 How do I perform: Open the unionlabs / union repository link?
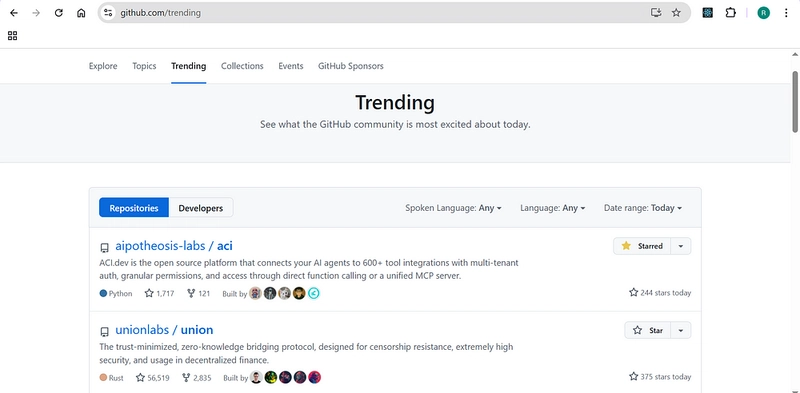tap(164, 330)
